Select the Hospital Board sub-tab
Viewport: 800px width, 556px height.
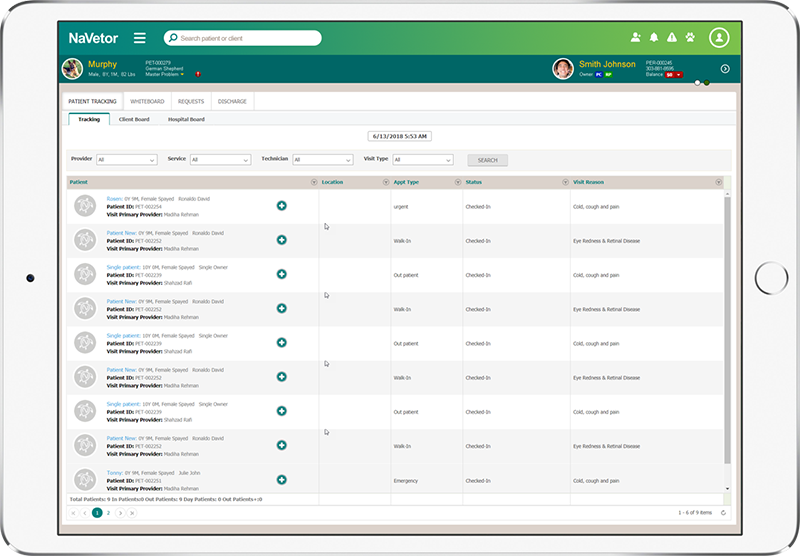186,119
